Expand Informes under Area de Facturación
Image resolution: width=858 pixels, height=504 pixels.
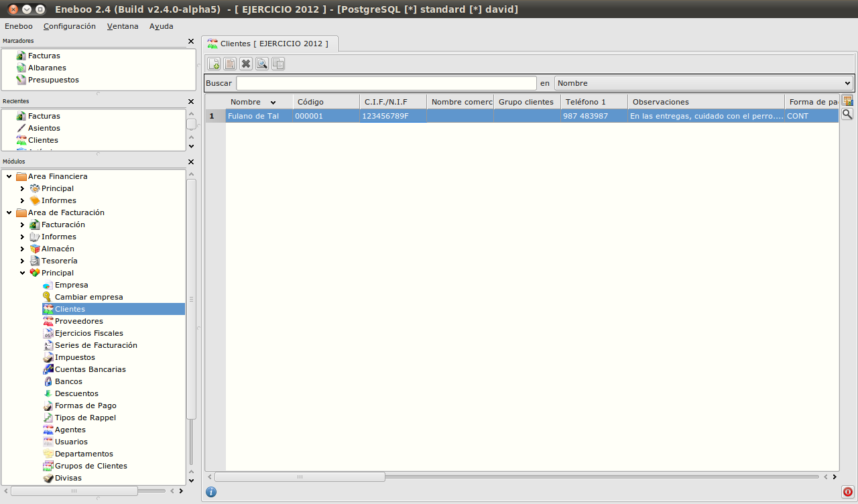(22, 237)
